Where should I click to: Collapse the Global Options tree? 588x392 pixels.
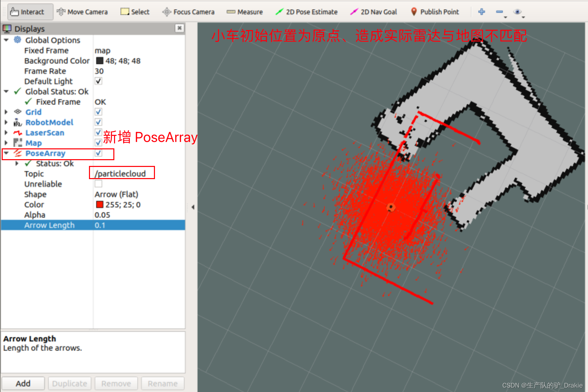[x=6, y=40]
